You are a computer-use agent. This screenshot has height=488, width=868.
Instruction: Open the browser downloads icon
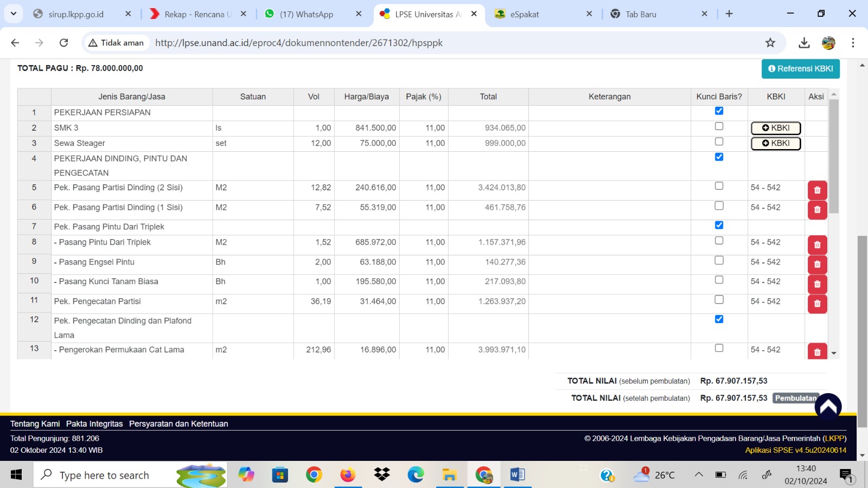pos(804,43)
